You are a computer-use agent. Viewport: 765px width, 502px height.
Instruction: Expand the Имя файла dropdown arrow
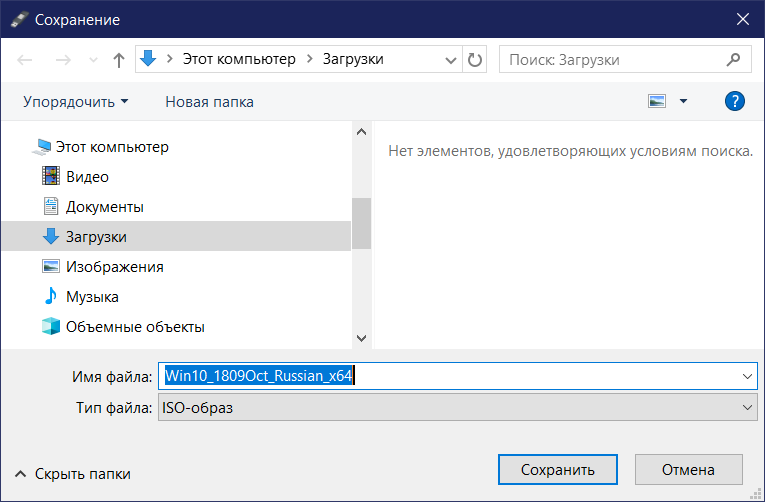(747, 376)
